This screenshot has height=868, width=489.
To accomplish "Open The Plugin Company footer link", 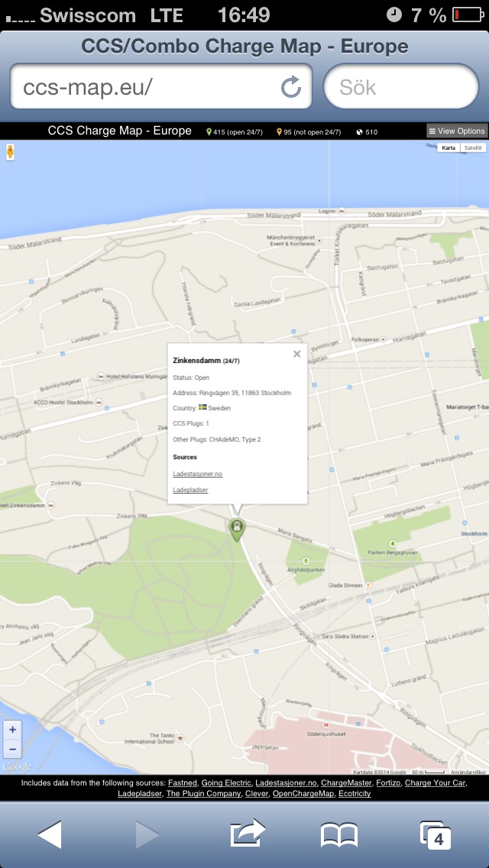I will [x=204, y=794].
